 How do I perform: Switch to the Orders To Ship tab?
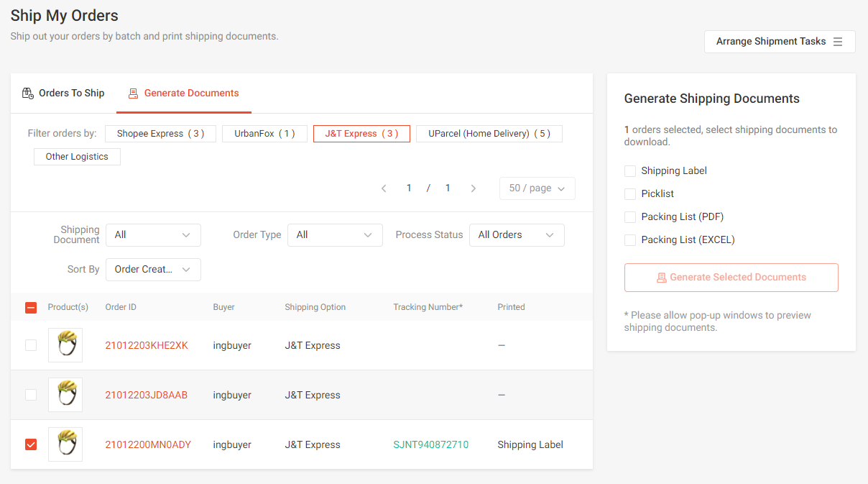[71, 93]
